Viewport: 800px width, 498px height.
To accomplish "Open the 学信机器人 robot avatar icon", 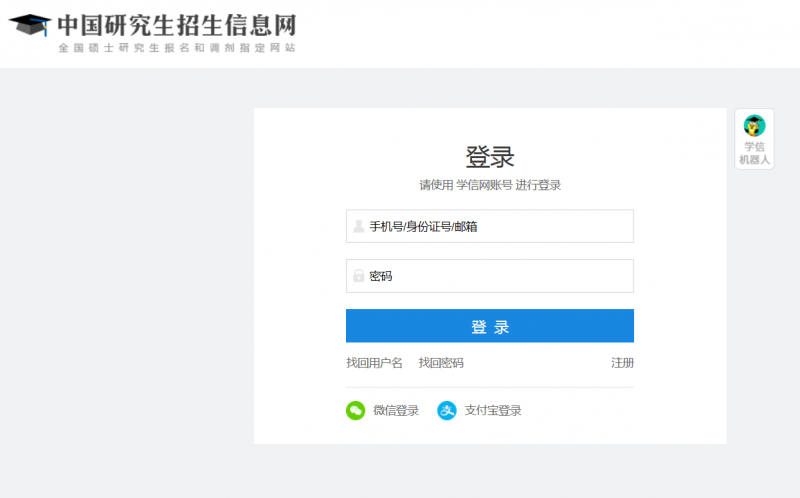I will click(754, 125).
